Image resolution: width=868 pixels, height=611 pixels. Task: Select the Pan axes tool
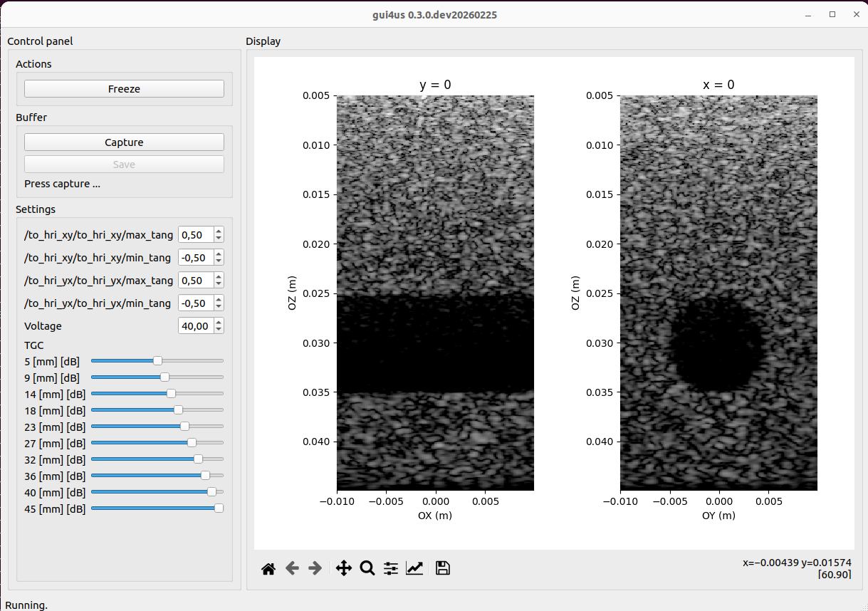343,568
